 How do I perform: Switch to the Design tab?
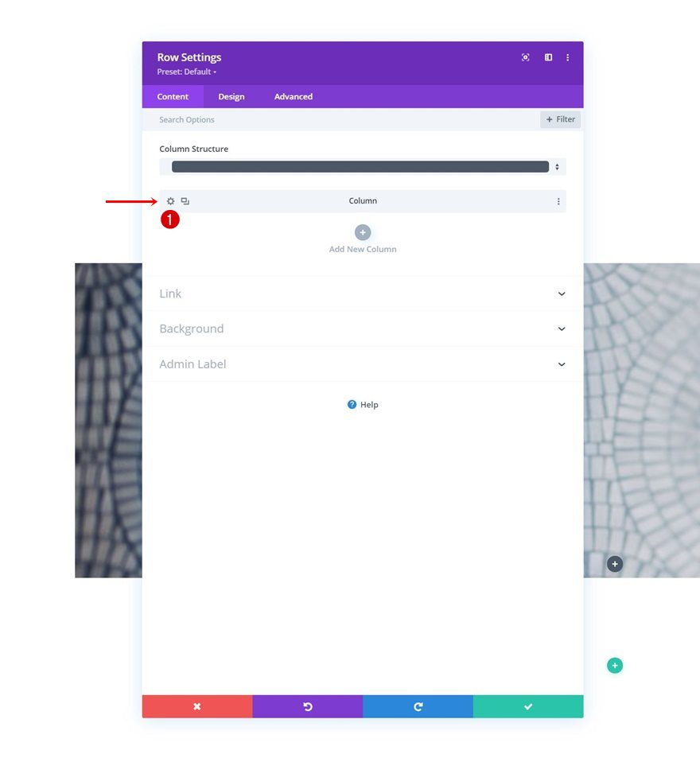click(231, 97)
